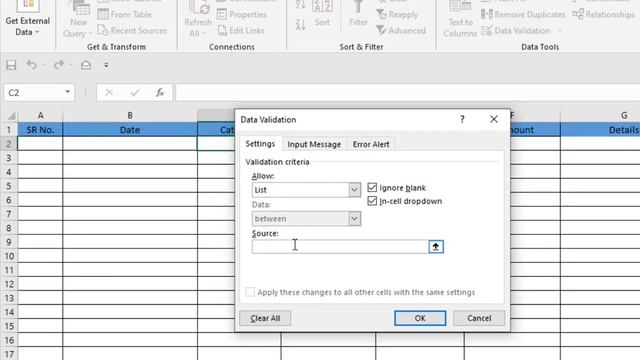Open the Sort dialog button
Screen dimensions: 640x360
tap(322, 14)
